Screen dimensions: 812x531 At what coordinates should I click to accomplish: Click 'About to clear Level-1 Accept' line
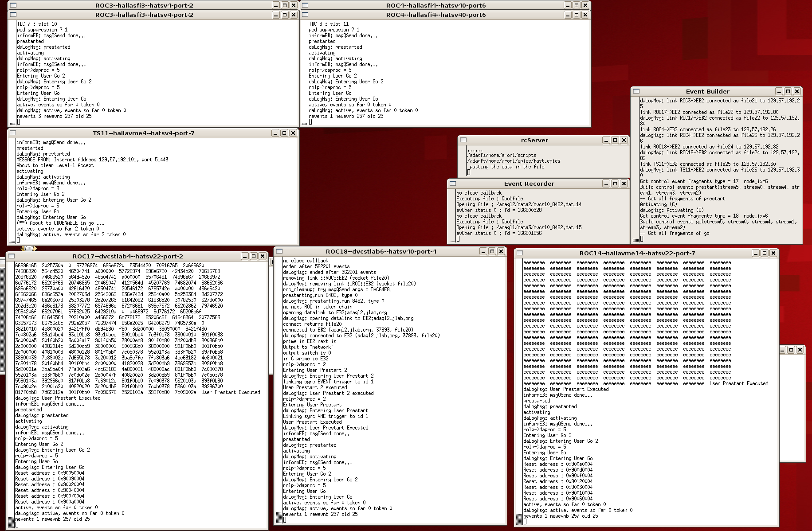coord(55,165)
